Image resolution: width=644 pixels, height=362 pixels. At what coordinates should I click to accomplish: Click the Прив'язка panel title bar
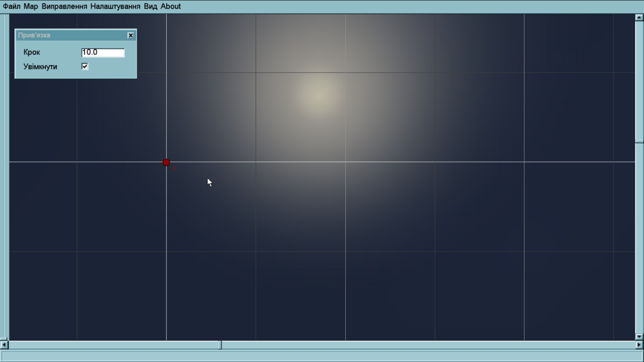(75, 35)
